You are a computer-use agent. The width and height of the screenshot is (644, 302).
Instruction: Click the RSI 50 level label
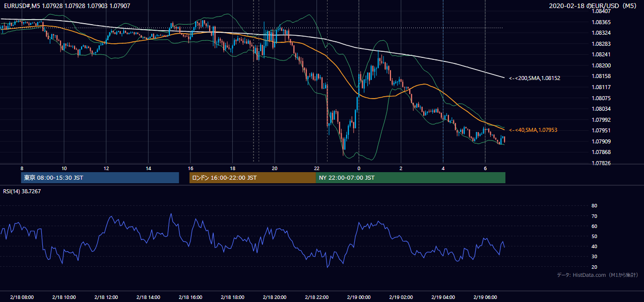pos(594,237)
